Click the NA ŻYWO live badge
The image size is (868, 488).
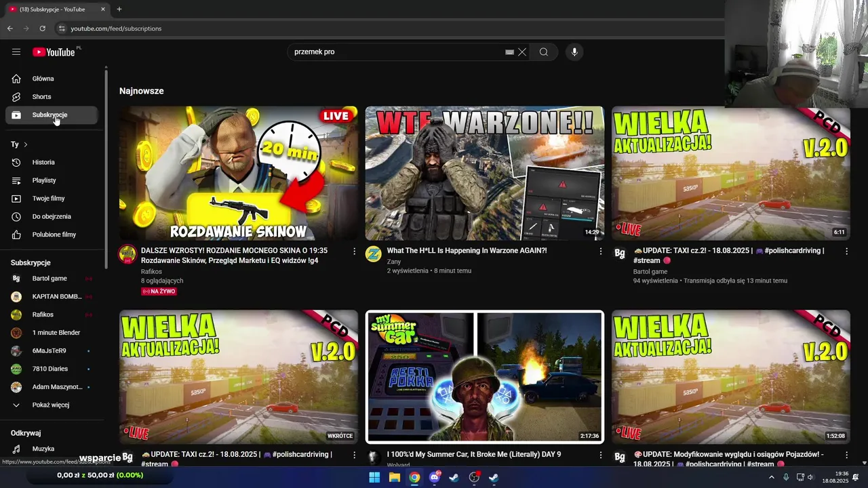coord(159,291)
